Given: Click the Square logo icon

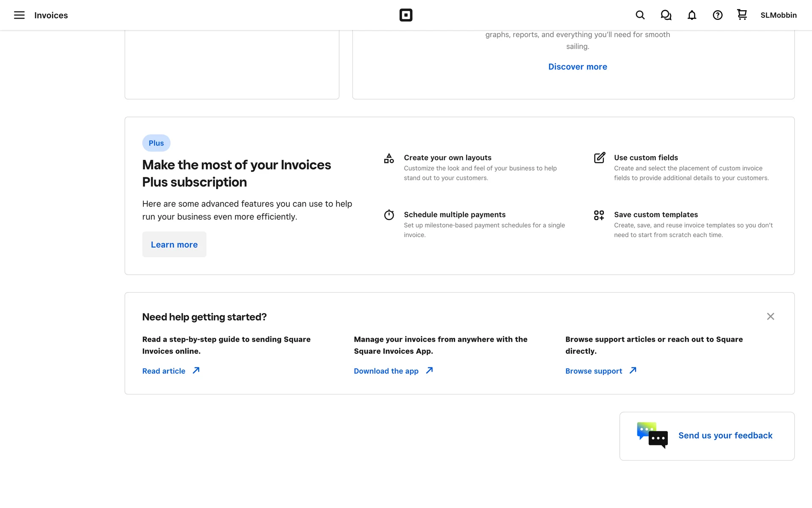Looking at the screenshot, I should tap(406, 15).
